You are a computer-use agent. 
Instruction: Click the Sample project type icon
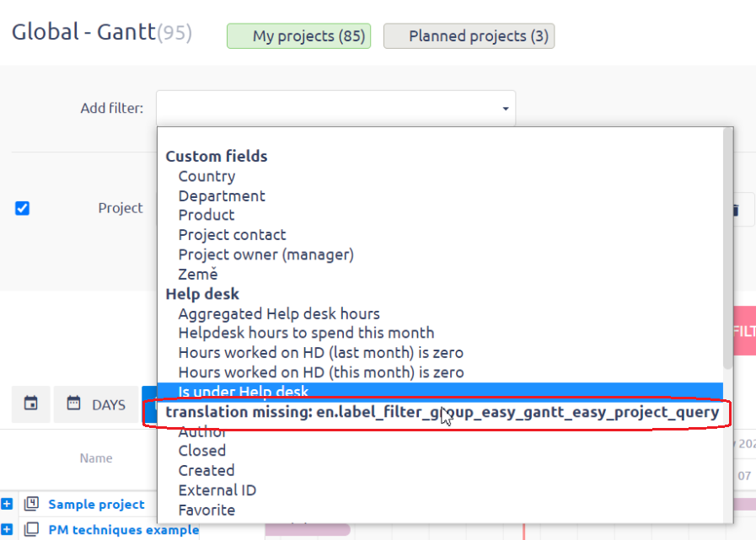(x=31, y=505)
